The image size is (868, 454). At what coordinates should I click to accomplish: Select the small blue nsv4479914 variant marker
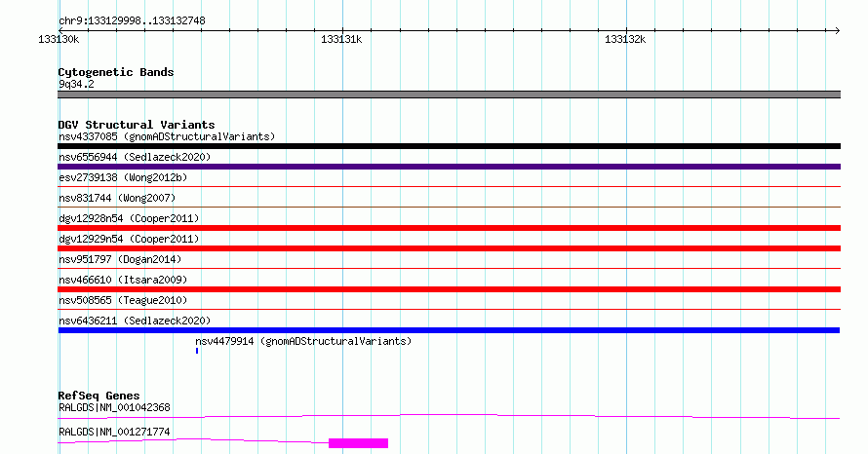pos(196,351)
